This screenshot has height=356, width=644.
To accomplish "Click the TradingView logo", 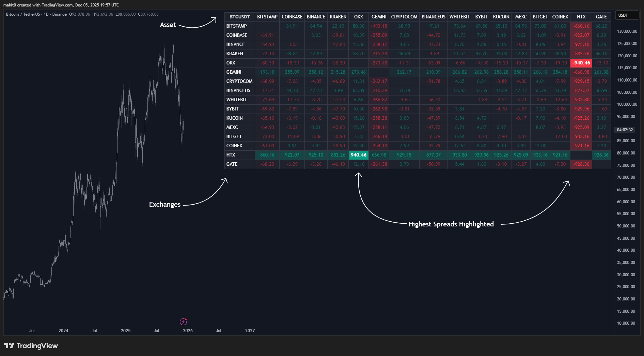I will pos(31,346).
